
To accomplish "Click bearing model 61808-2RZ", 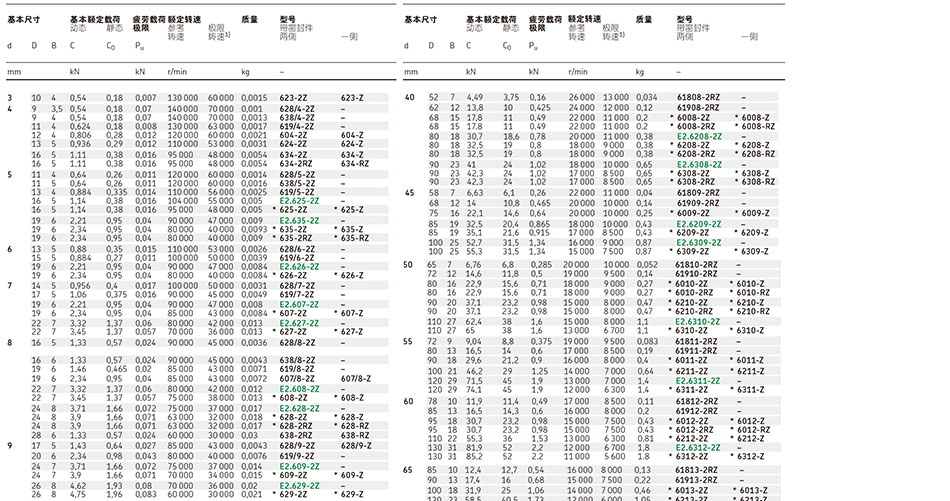I will [x=696, y=97].
